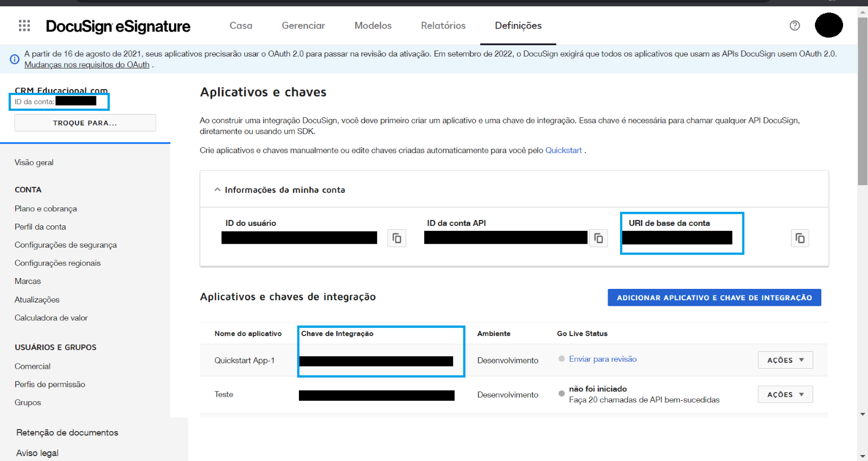Collapse Informações da minha conta section
This screenshot has height=461, width=868.
click(x=218, y=190)
